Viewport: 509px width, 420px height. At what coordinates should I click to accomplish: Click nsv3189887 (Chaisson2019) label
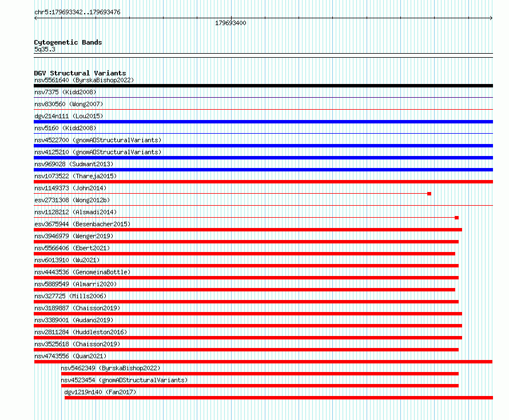[x=77, y=308]
